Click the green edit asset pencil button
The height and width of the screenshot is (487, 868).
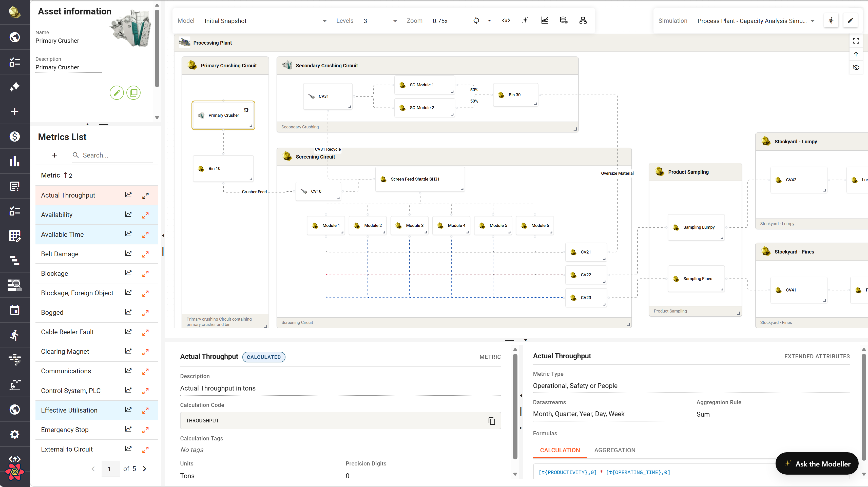(x=117, y=93)
